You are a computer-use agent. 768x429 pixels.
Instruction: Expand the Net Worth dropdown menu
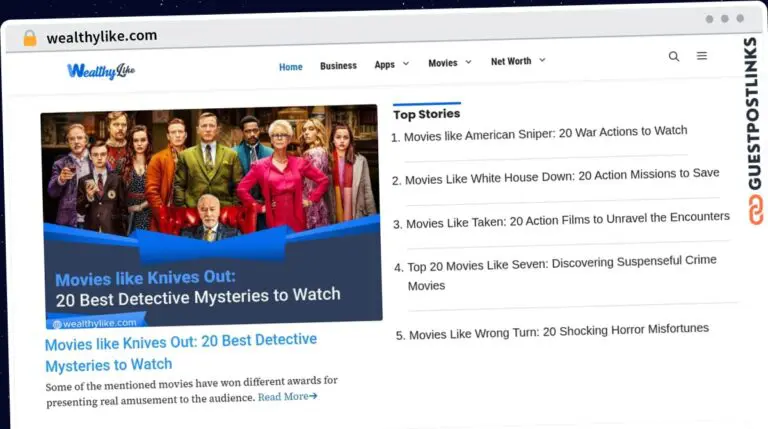(x=518, y=61)
